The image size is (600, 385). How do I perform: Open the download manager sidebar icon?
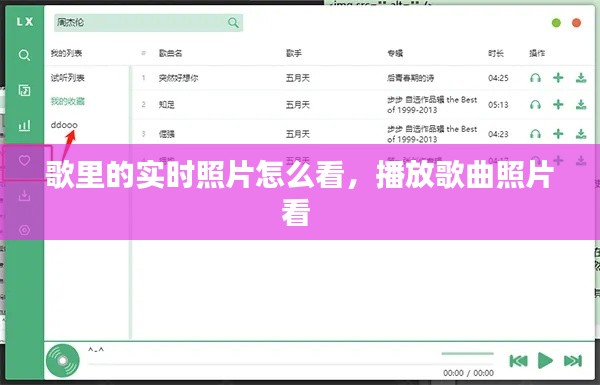pyautogui.click(x=24, y=196)
